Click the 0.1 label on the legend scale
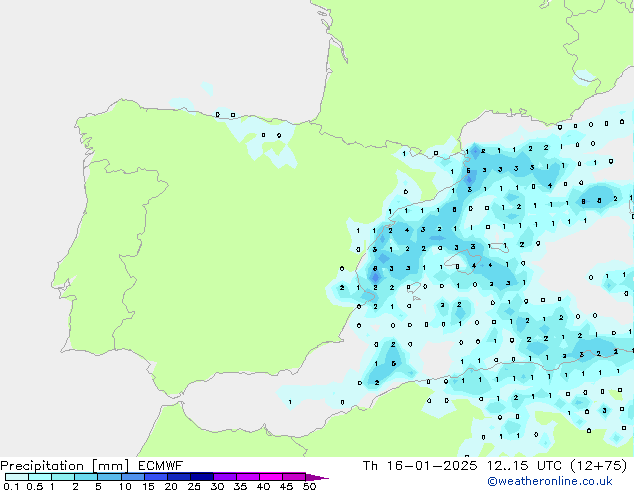 pyautogui.click(x=9, y=487)
